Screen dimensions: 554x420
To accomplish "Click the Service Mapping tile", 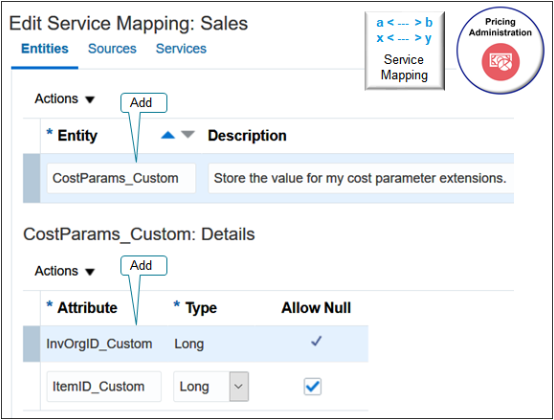I will 405,51.
